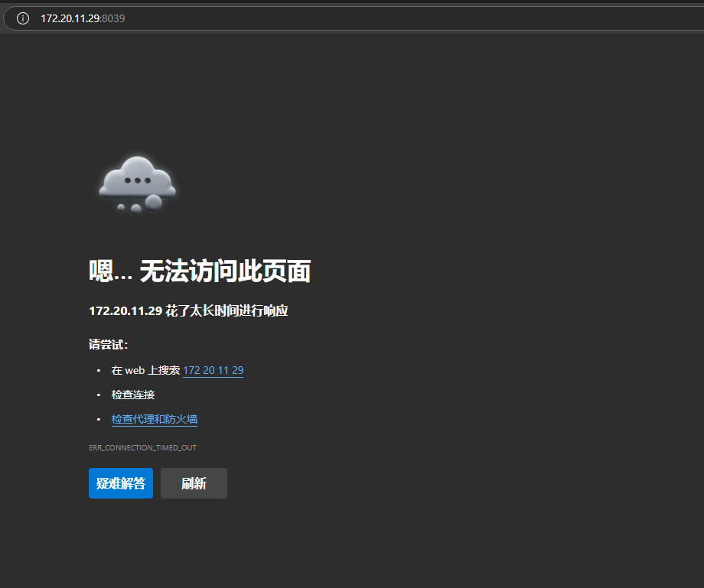
Task: Click the blue 疑难解答 button
Action: tap(121, 483)
